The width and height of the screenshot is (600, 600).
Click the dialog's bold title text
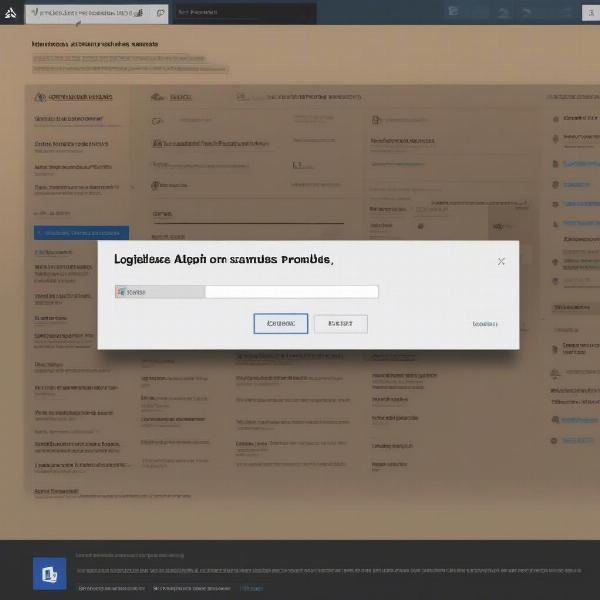pyautogui.click(x=224, y=259)
